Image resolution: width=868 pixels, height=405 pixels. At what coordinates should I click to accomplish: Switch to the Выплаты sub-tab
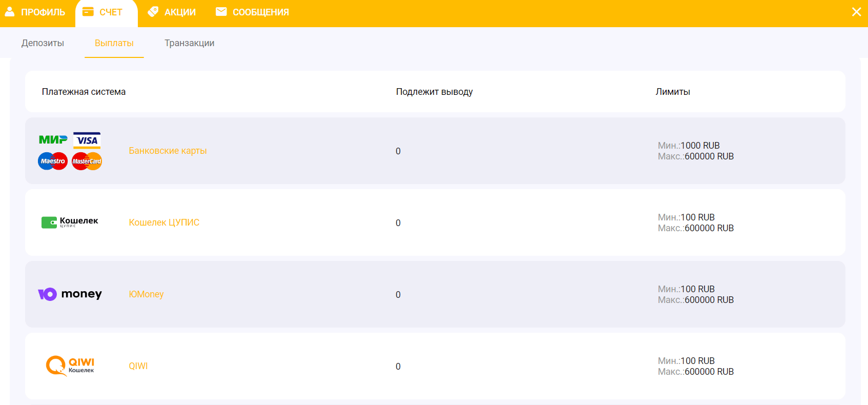(x=114, y=43)
